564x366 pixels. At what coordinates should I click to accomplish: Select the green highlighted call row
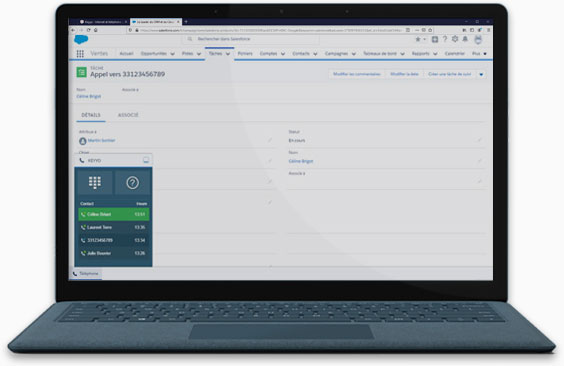point(114,214)
